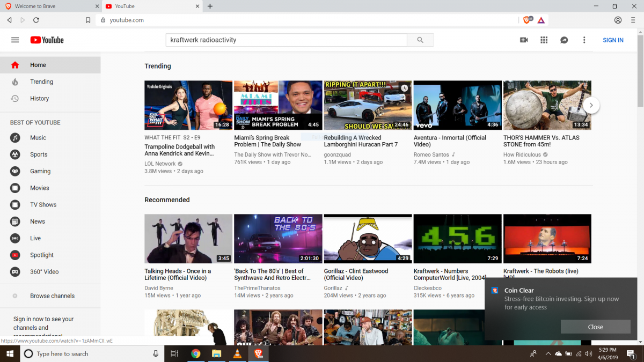Open the David Byrne channel link
The image size is (644, 362).
point(159,288)
